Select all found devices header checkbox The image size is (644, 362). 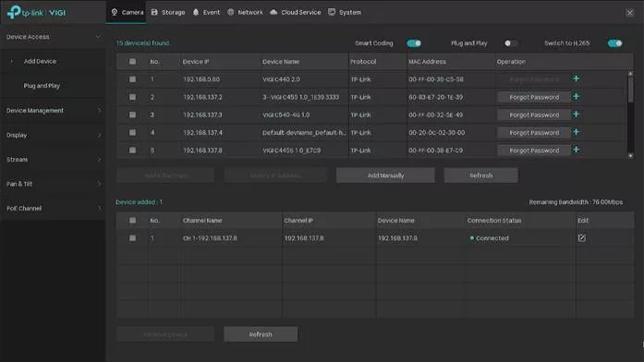[132, 62]
